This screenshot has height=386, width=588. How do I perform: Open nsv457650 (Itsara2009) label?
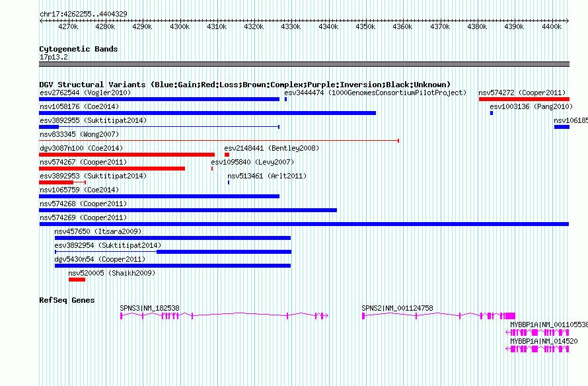tap(98, 231)
